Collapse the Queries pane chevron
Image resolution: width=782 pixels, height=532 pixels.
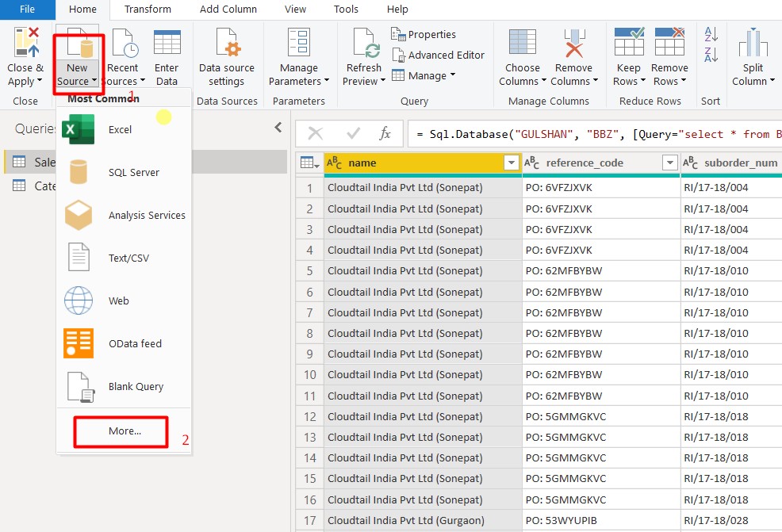pyautogui.click(x=278, y=128)
